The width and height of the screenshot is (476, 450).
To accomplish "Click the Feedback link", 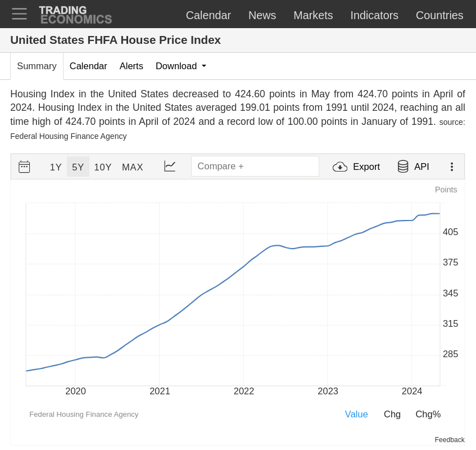I will coord(449,440).
